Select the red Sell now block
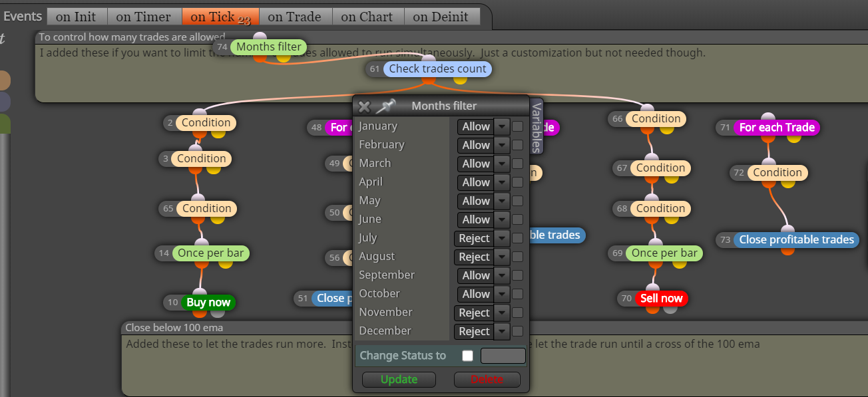Image resolution: width=868 pixels, height=397 pixels. pos(662,299)
